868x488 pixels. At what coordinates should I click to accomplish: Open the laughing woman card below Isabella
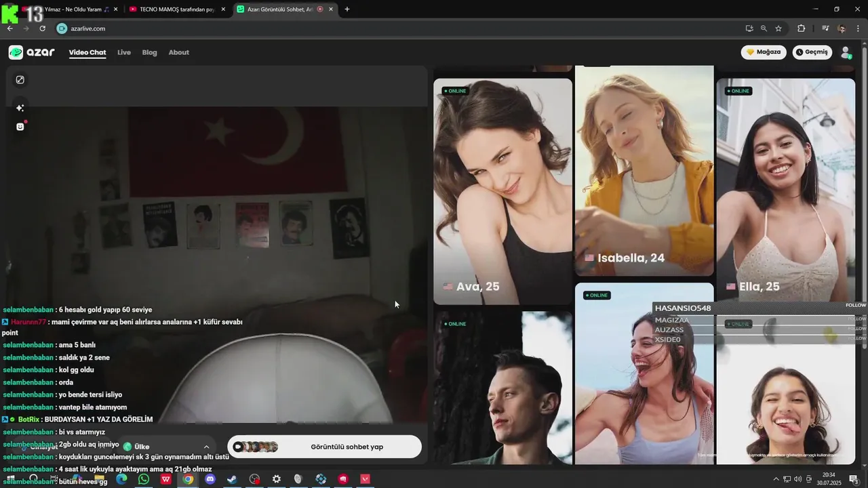(x=644, y=374)
